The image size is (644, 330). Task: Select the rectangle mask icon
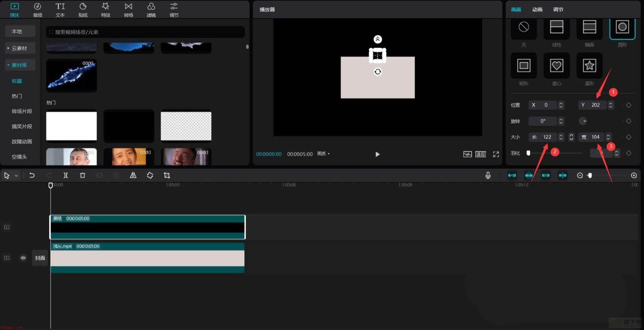coord(524,66)
